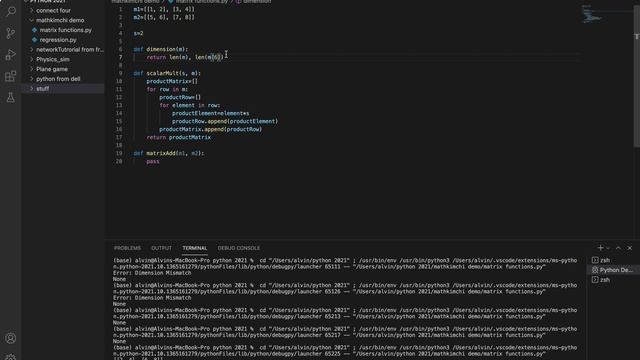The image size is (640, 360).
Task: Click first Error: Dimension Mismatch output
Action: click(152, 273)
